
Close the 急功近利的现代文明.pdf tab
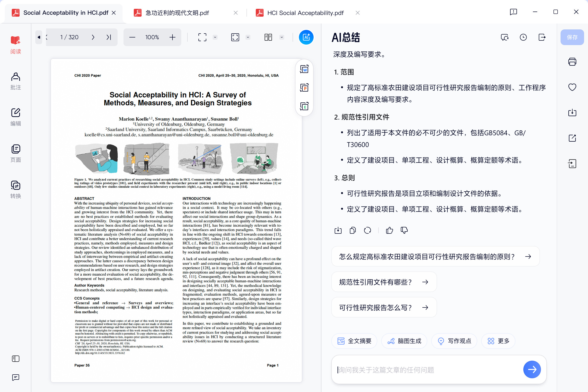tap(235, 13)
